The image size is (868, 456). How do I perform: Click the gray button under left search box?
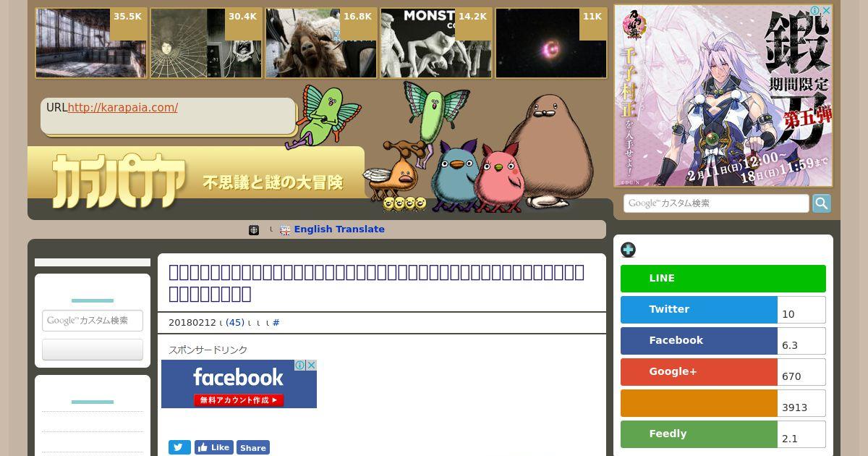[93, 350]
